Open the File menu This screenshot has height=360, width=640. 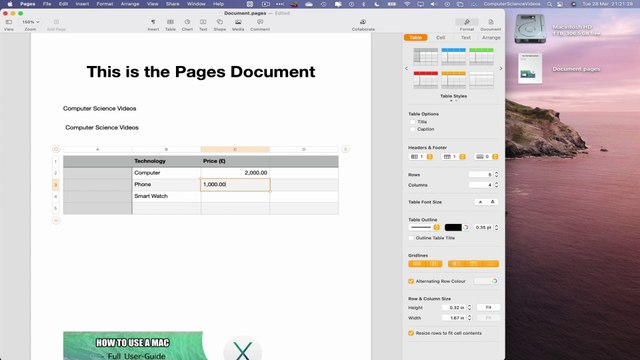[x=47, y=4]
